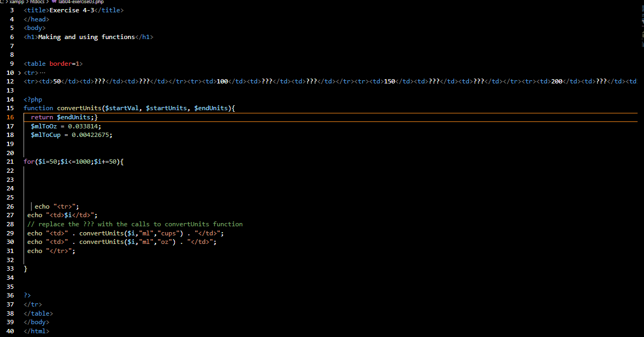This screenshot has width=644, height=337.
Task: Click the cell value 200 on line 12
Action: [557, 81]
